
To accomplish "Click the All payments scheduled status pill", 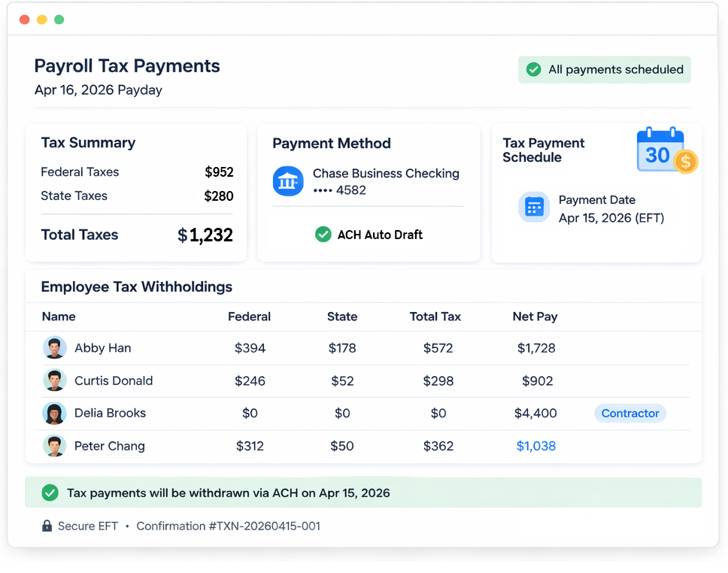I will (604, 69).
